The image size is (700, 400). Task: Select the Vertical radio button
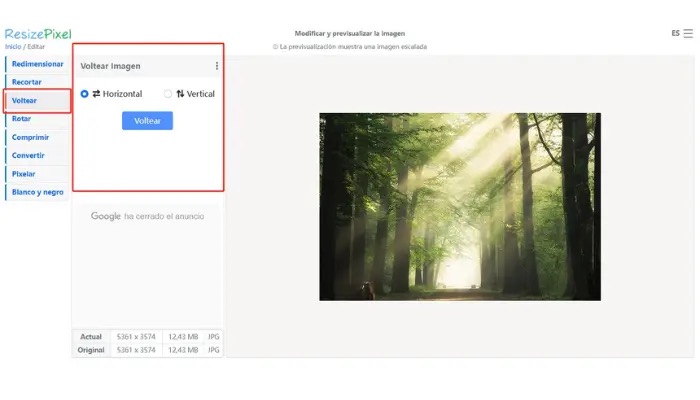tap(168, 94)
